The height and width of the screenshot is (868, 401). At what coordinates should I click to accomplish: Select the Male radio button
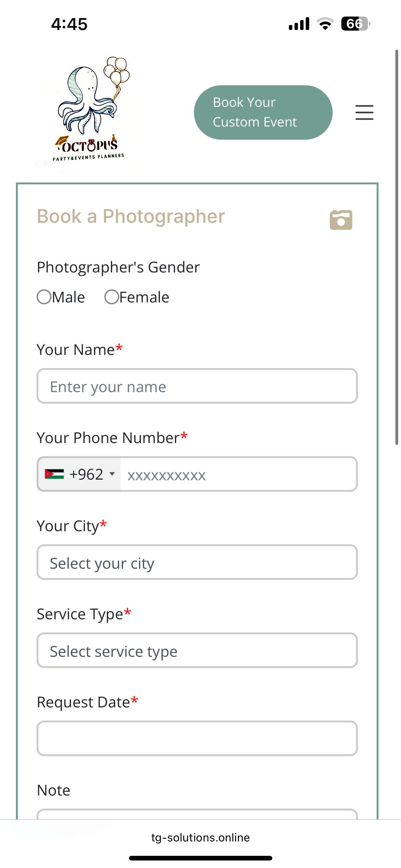pyautogui.click(x=44, y=297)
